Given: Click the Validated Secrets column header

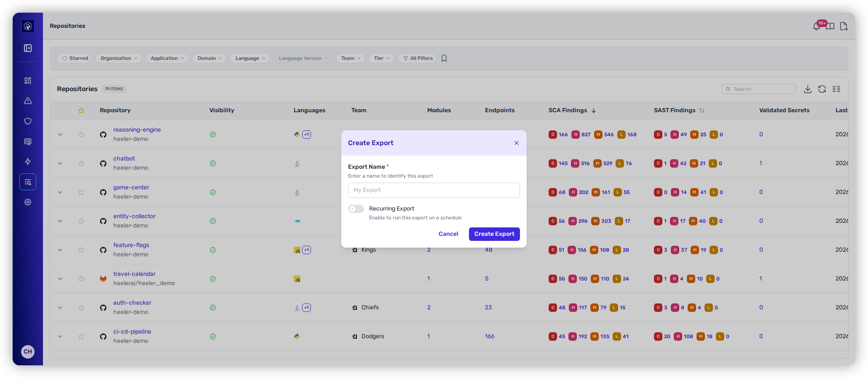Looking at the screenshot, I should (x=784, y=111).
